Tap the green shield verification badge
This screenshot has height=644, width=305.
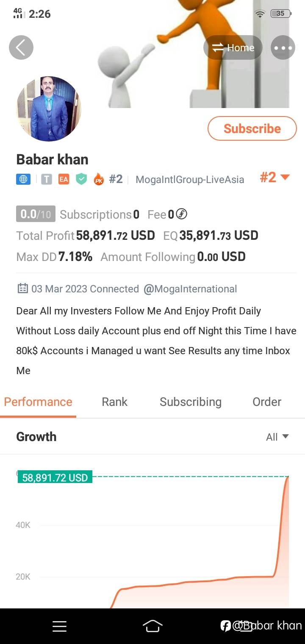(81, 179)
